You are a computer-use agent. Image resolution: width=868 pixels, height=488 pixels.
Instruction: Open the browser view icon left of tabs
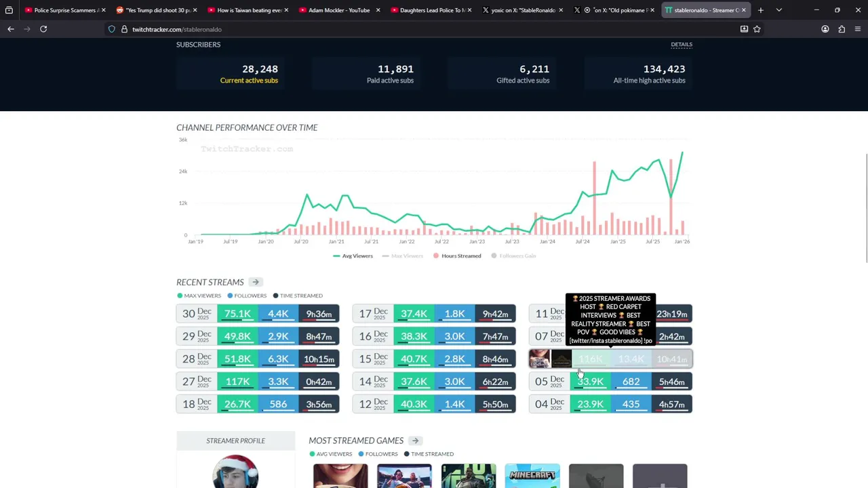pyautogui.click(x=9, y=10)
